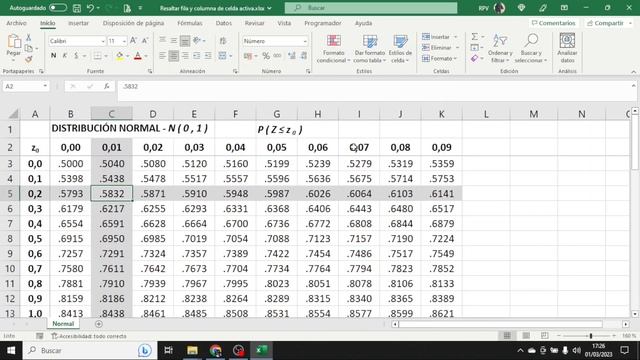Toggle the Autoguardado switch
640x360 pixels.
click(58, 8)
